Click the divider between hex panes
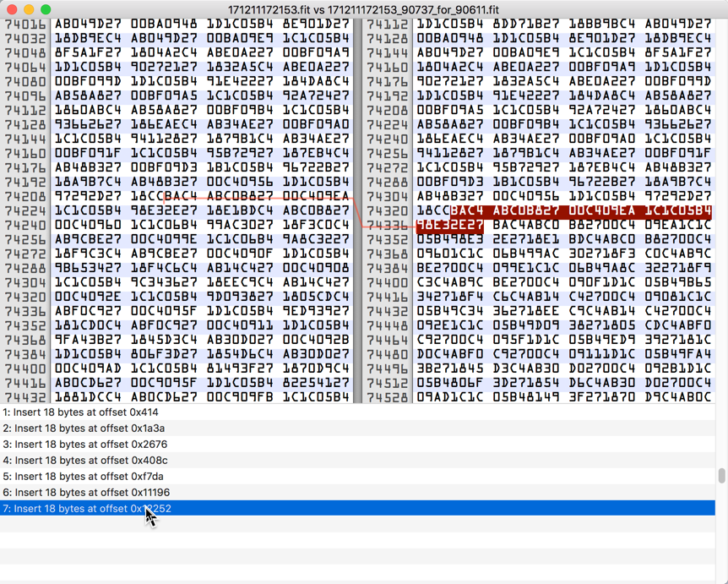The height and width of the screenshot is (584, 728). [x=357, y=211]
